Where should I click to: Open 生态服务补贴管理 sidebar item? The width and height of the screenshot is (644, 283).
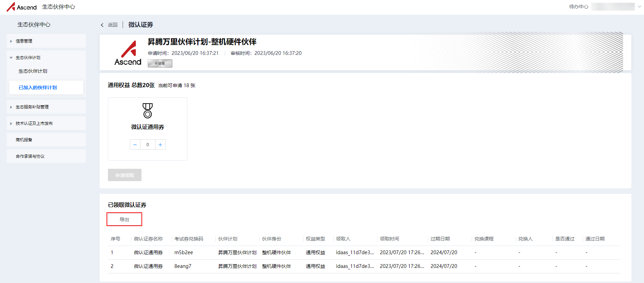[x=46, y=107]
